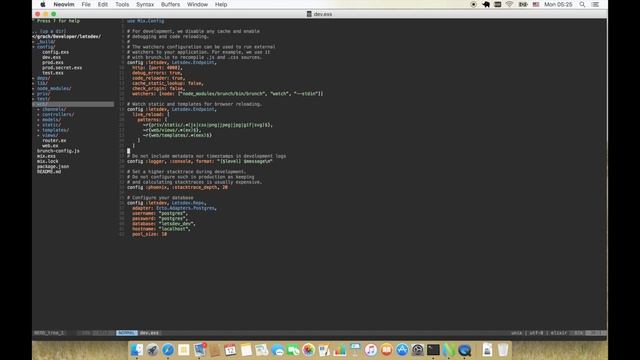The image size is (640, 360).
Task: Click the Wi-Fi status icon
Action: (x=509, y=4)
